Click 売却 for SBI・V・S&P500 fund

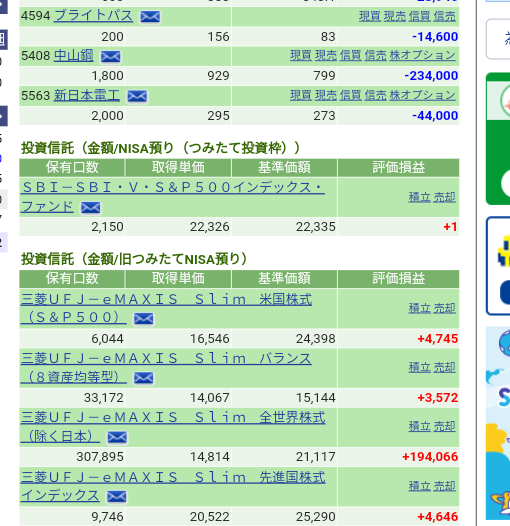pos(445,197)
